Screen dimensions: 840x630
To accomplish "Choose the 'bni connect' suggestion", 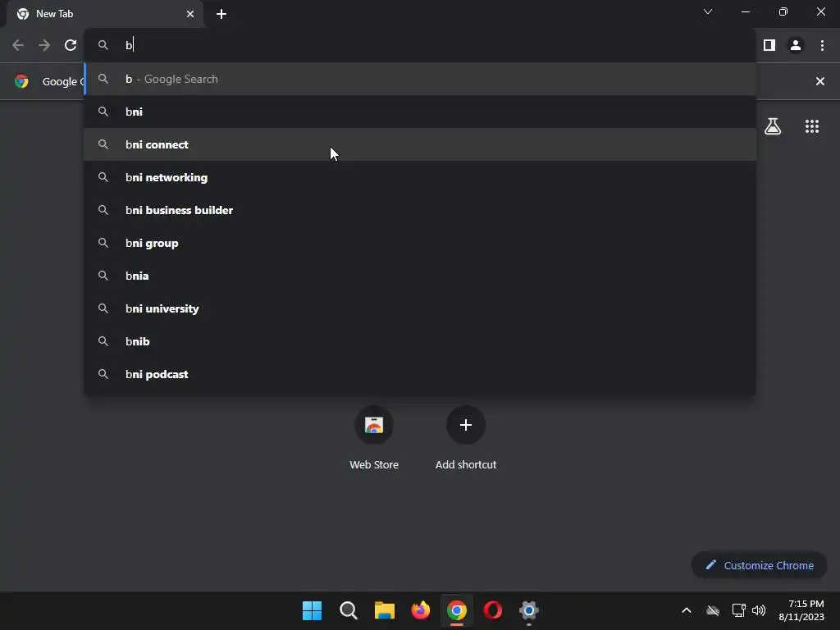I will [x=420, y=144].
